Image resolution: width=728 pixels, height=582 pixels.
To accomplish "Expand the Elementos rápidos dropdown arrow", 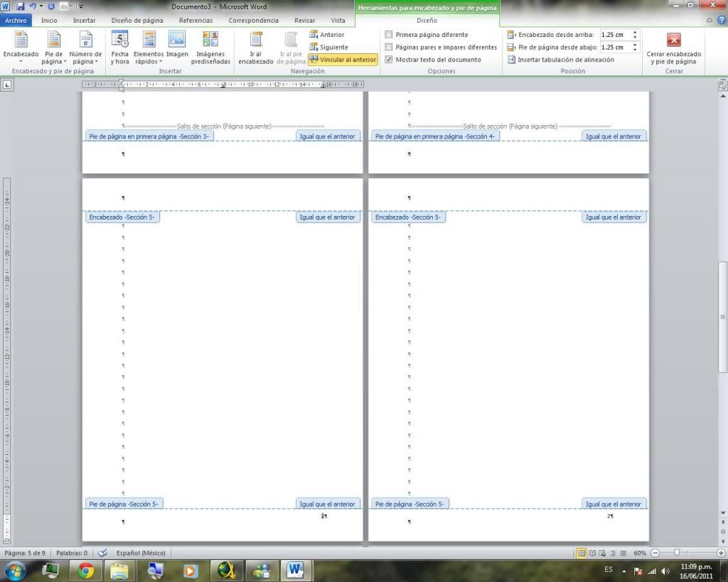I will click(161, 62).
